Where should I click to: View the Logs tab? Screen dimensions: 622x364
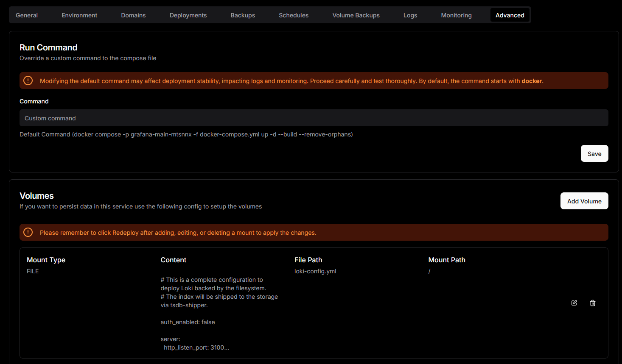(410, 15)
